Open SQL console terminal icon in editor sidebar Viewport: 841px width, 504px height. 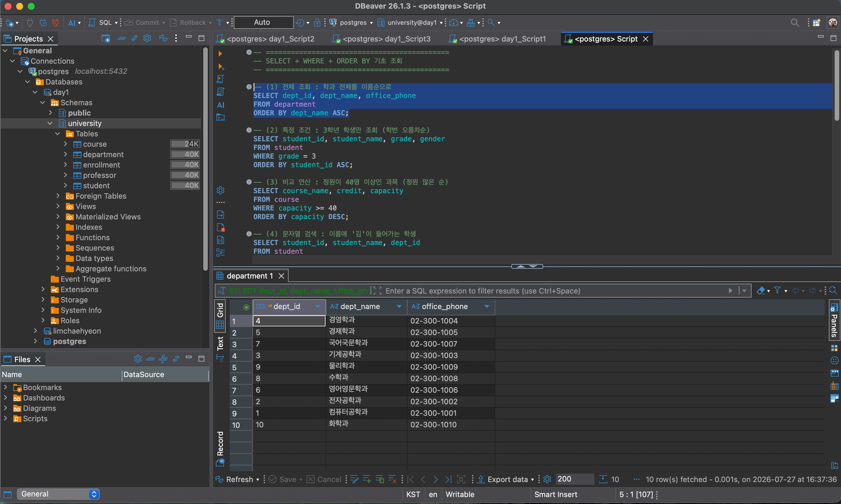(220, 118)
